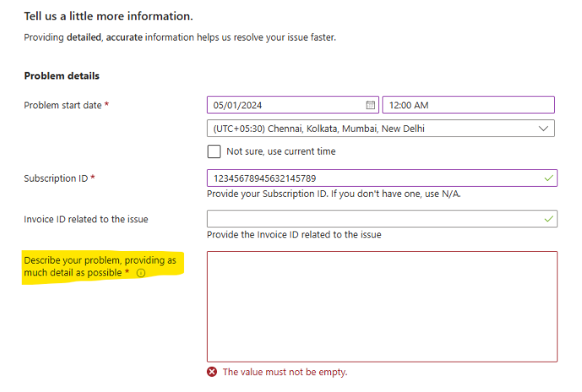Click the info icon beside the problem description label
Image resolution: width=582 pixels, height=392 pixels.
pyautogui.click(x=141, y=273)
